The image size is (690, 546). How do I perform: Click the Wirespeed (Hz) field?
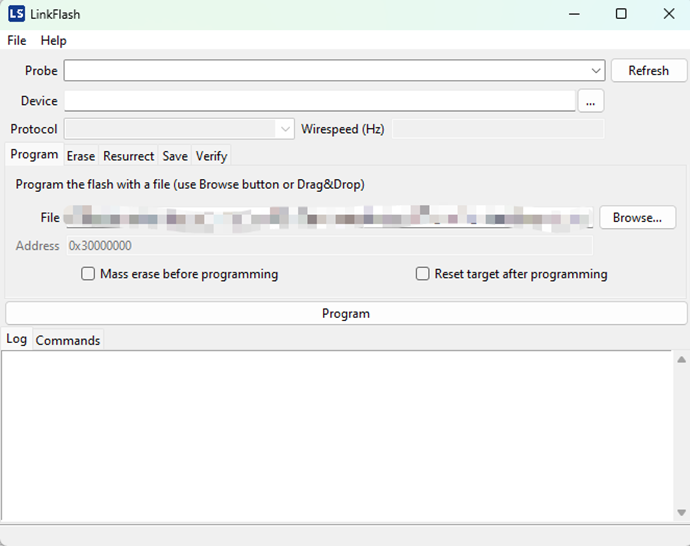pyautogui.click(x=498, y=129)
